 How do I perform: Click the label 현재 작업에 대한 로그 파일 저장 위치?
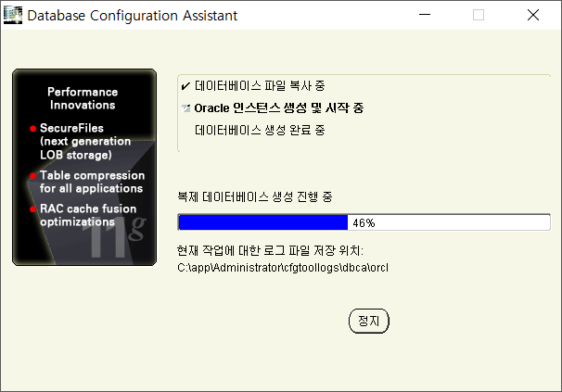(x=270, y=250)
